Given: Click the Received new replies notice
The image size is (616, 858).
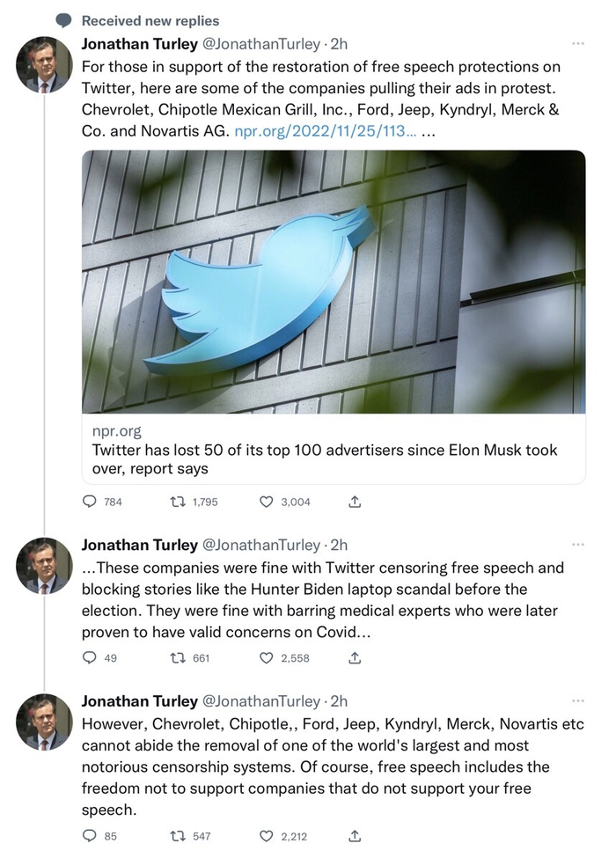Looking at the screenshot, I should pyautogui.click(x=150, y=20).
